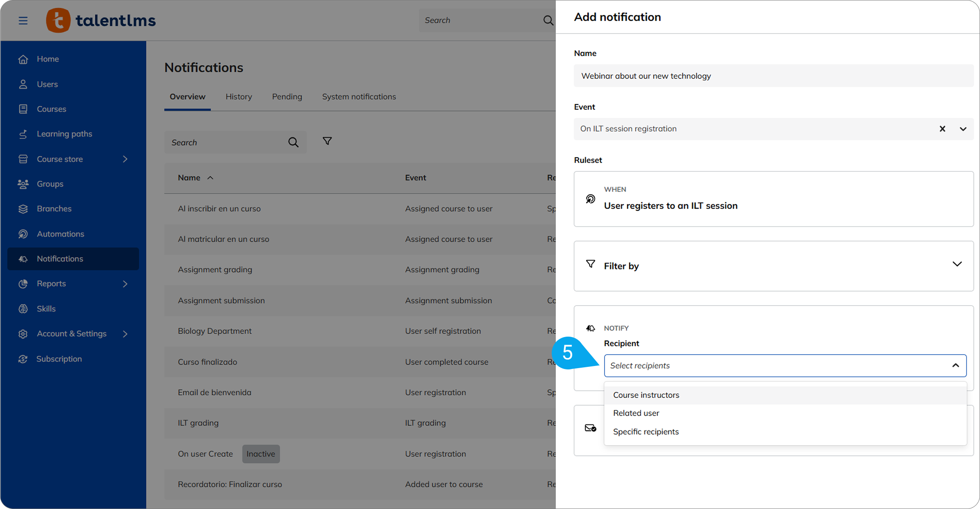This screenshot has width=980, height=509.
Task: Expand the Course store submenu
Action: click(x=125, y=159)
